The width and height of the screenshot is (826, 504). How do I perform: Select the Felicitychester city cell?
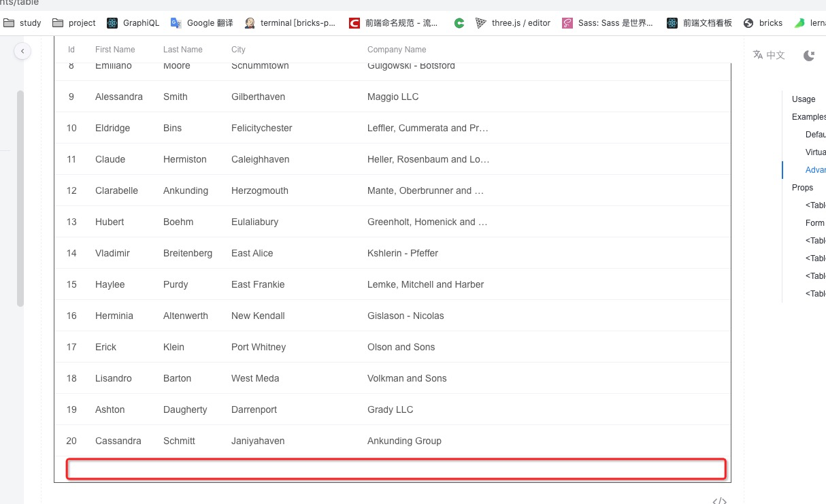pos(262,128)
